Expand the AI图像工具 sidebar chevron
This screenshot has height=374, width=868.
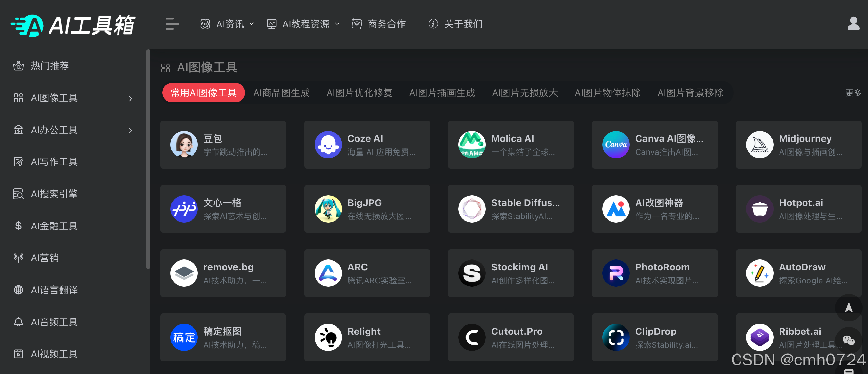[x=130, y=98]
